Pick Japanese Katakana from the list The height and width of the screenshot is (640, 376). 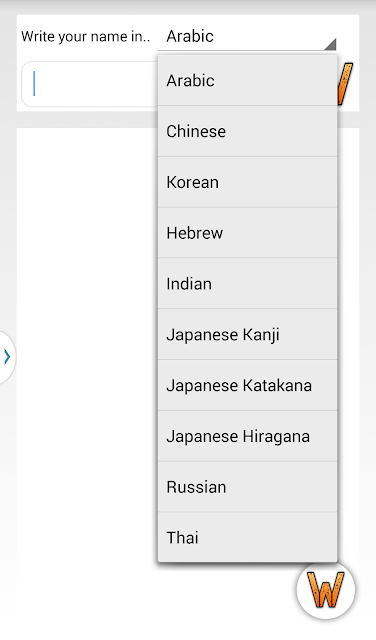point(247,385)
